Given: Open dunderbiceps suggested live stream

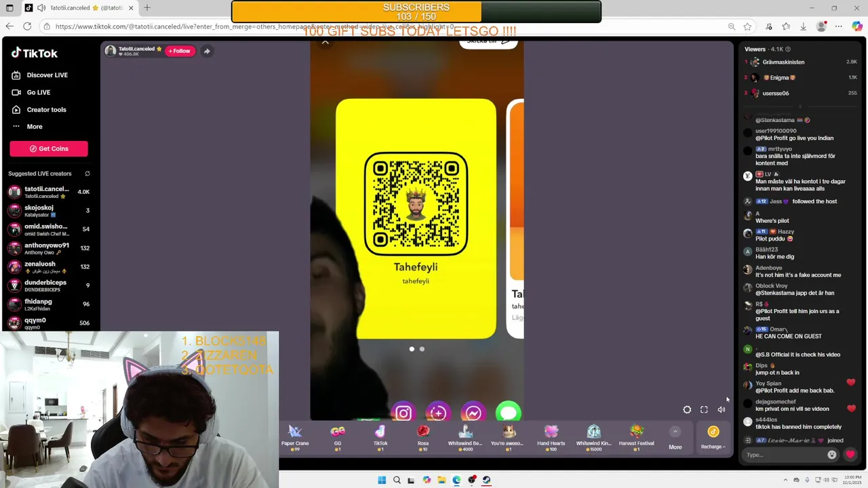Looking at the screenshot, I should tap(49, 285).
